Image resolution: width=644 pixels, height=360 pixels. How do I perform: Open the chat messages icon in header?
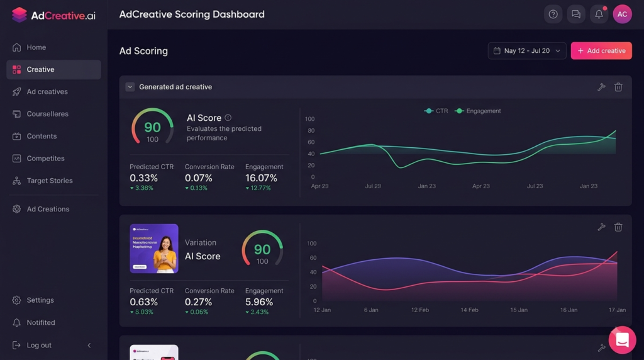(576, 14)
